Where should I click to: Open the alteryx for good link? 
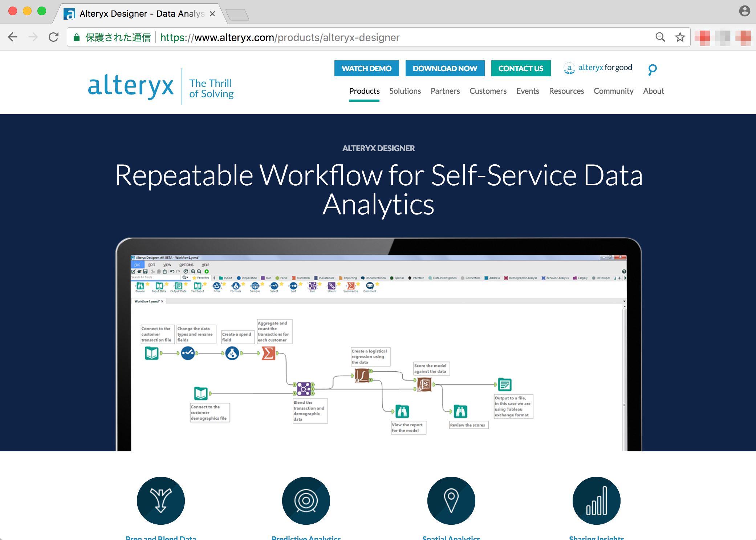[x=598, y=68]
